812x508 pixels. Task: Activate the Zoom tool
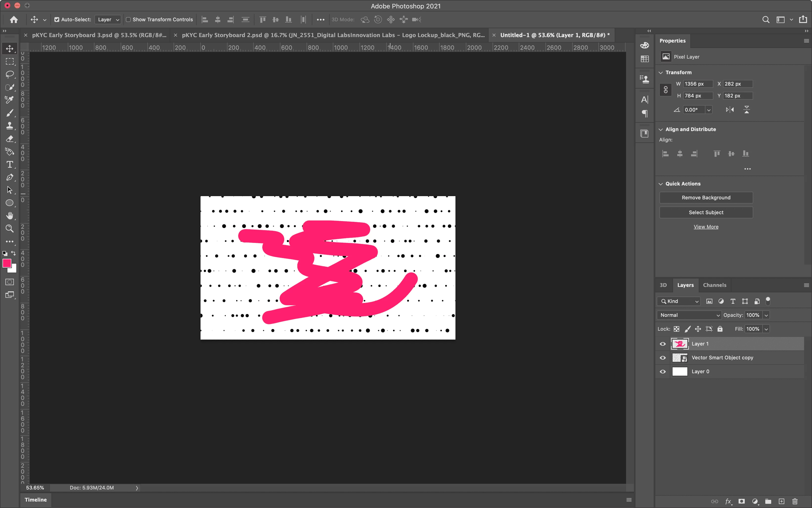10,229
